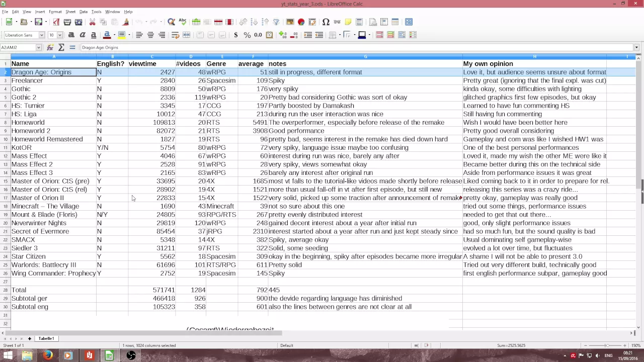Click the Insert Row icon
The image size is (644, 362).
coord(196,22)
